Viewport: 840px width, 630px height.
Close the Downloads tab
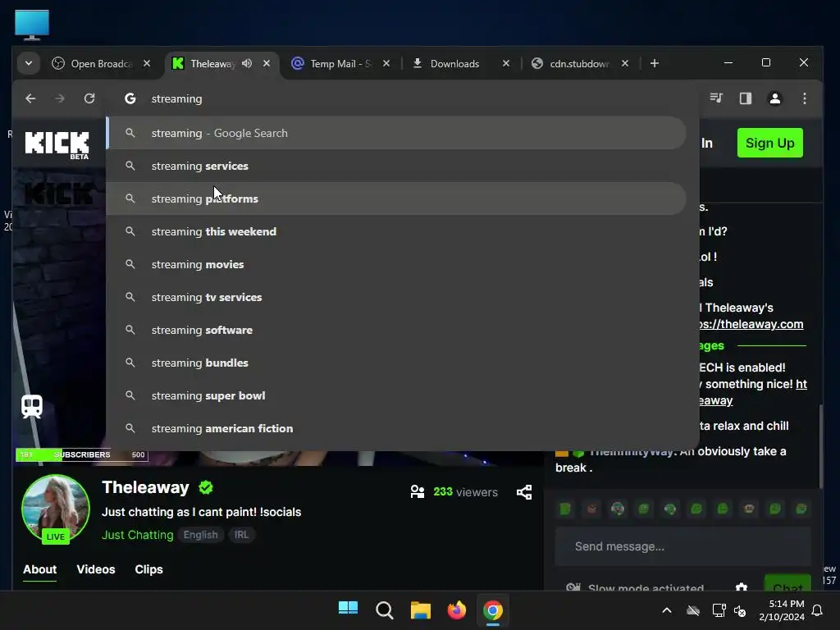[505, 63]
